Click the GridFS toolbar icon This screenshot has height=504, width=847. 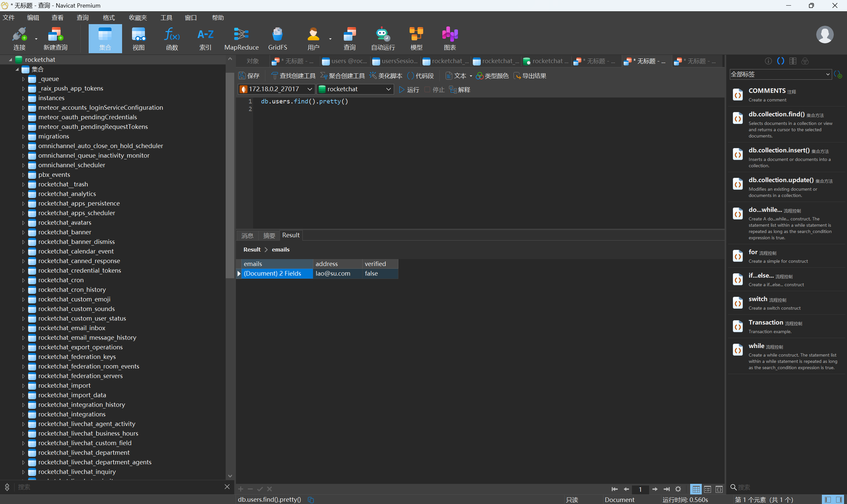click(277, 38)
